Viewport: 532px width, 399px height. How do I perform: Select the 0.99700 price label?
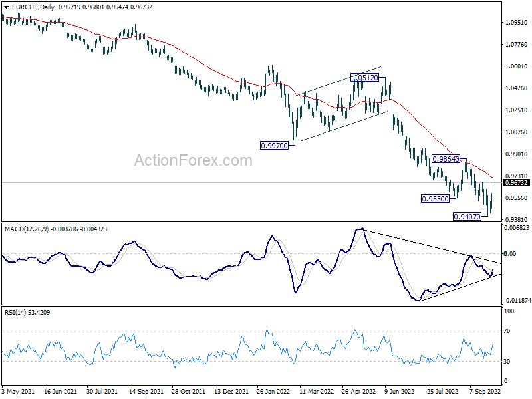coord(274,146)
